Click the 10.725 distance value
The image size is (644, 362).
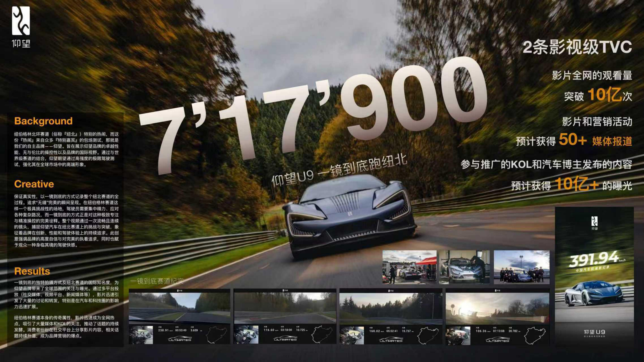point(300,330)
